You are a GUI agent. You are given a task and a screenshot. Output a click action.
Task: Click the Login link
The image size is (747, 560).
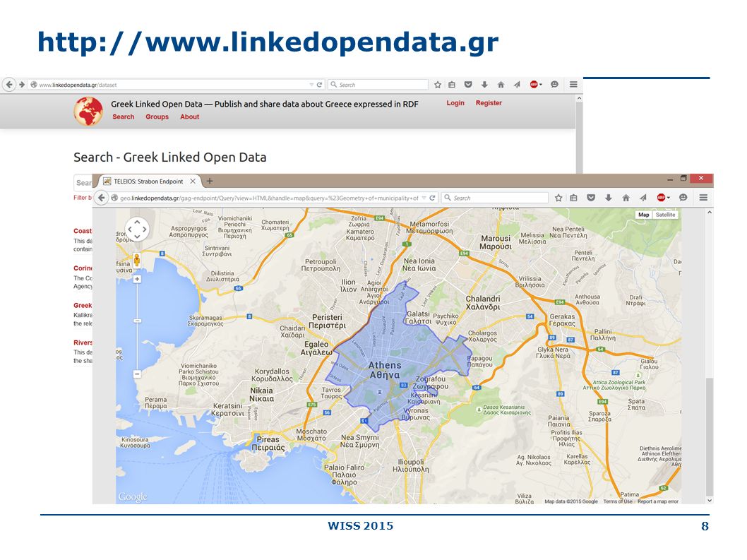[455, 103]
